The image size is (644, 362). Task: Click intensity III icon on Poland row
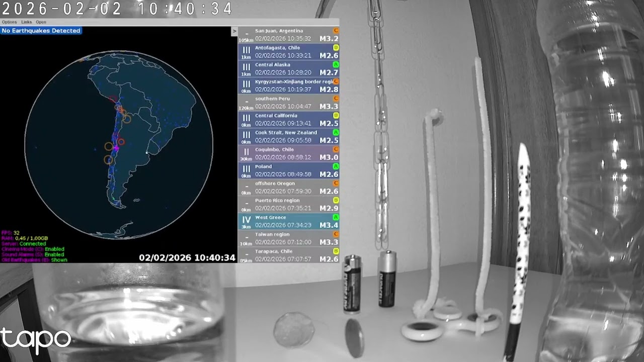tap(246, 169)
